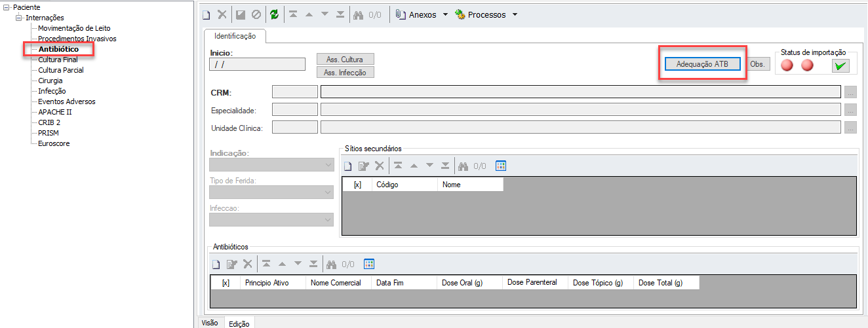Viewport: 868px width, 328px height.
Task: Click the Processos gear icon
Action: (460, 14)
